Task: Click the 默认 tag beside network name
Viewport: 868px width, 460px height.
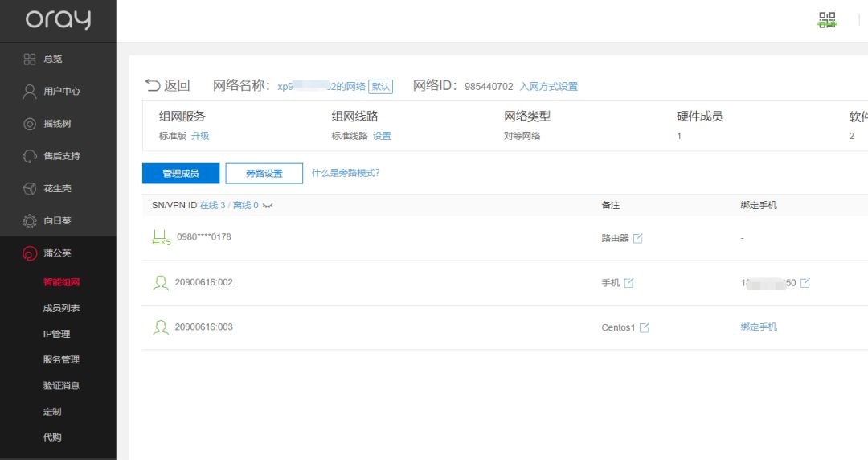Action: [x=380, y=87]
